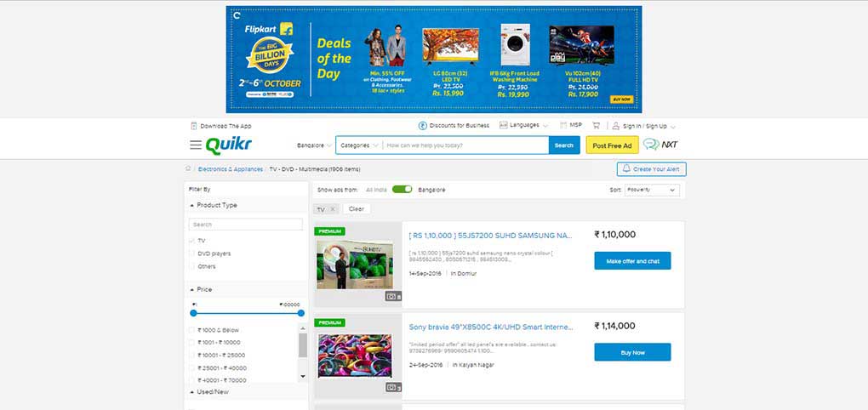Collapse the Product Type filter section

click(x=192, y=205)
